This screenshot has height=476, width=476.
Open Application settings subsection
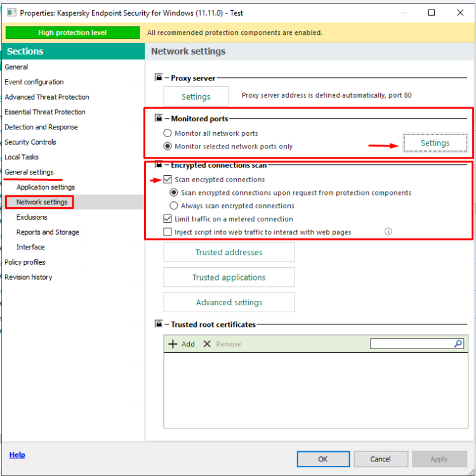pos(46,187)
